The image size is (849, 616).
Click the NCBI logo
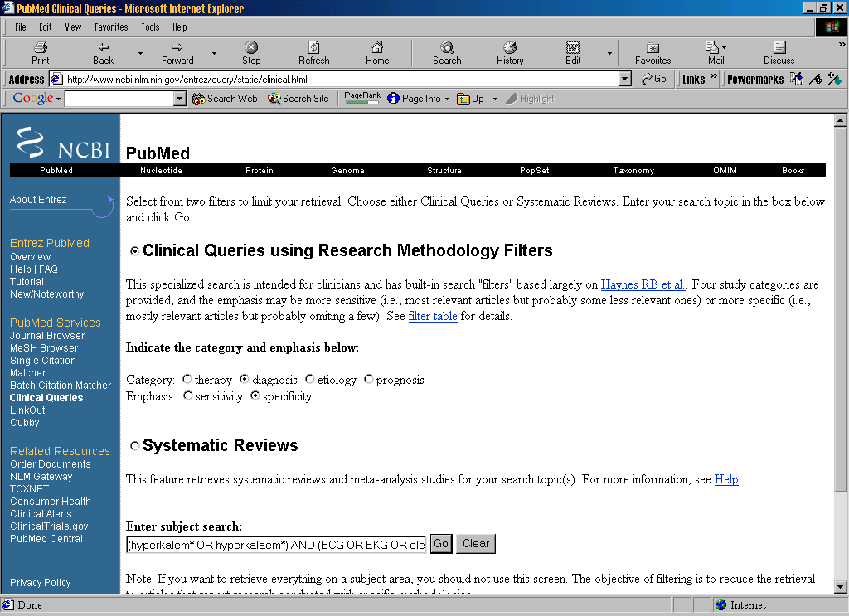63,143
